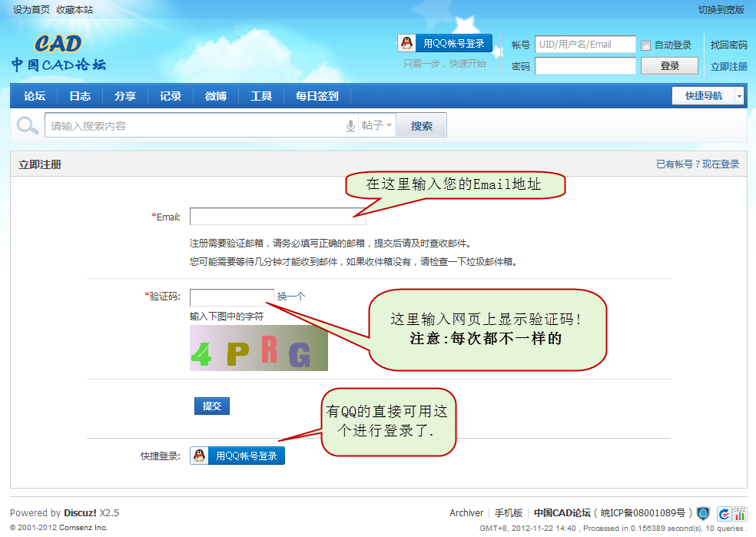Click the blue C icon in footer
This screenshot has height=537, width=756.
pos(724,514)
